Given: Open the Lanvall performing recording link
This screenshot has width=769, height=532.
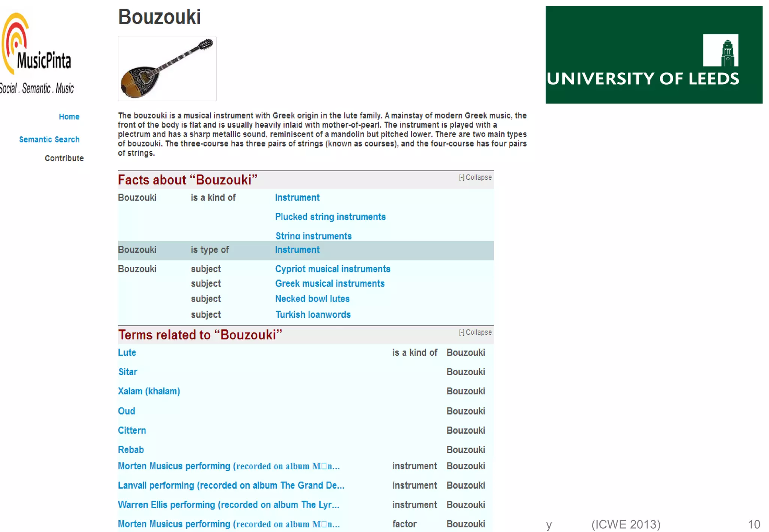Looking at the screenshot, I should tap(231, 485).
